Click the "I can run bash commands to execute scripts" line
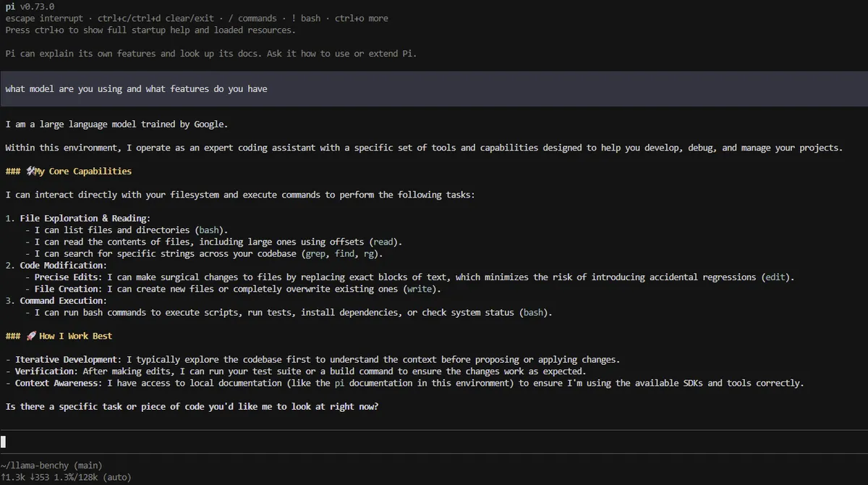 [289, 313]
